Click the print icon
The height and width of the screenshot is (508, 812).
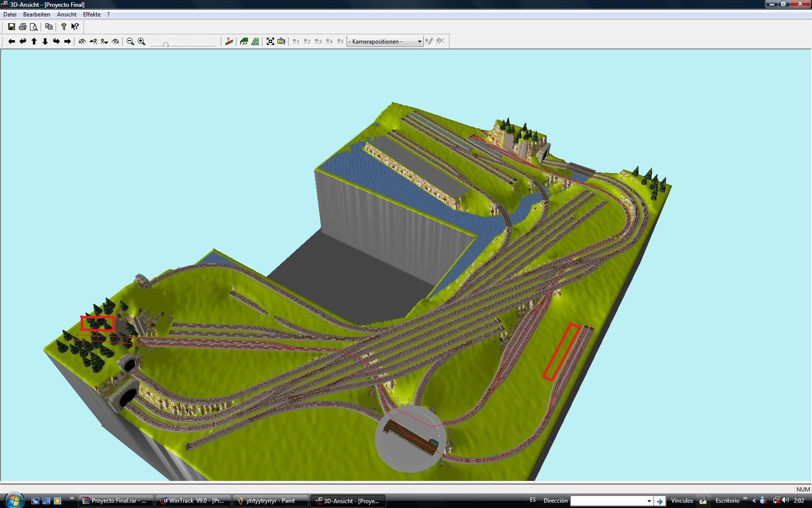click(23, 27)
